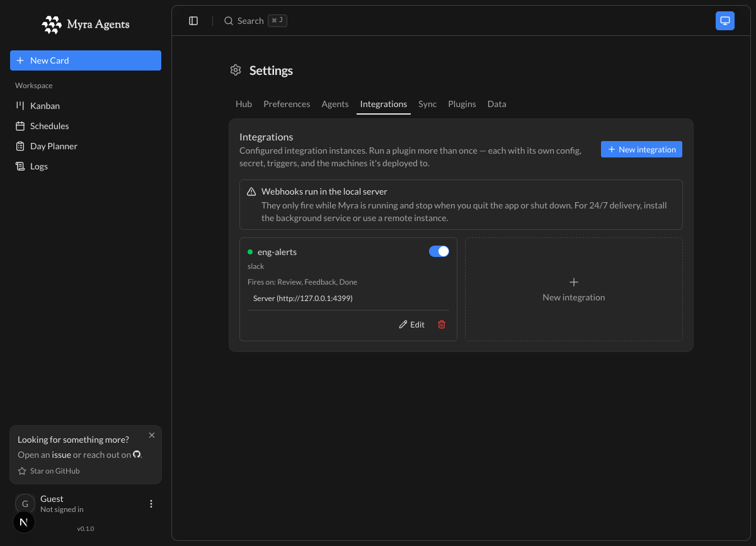
Task: Open the Data tab
Action: (x=497, y=104)
